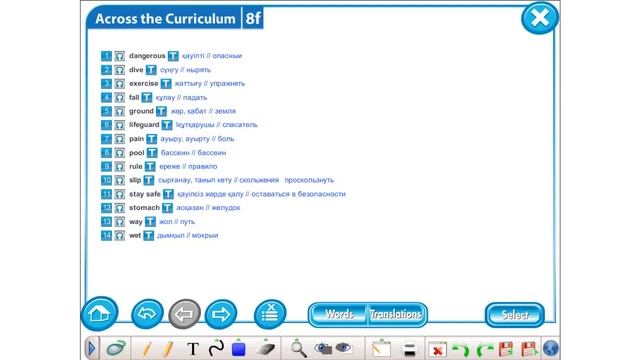Click the eye spotlight tool

[343, 348]
